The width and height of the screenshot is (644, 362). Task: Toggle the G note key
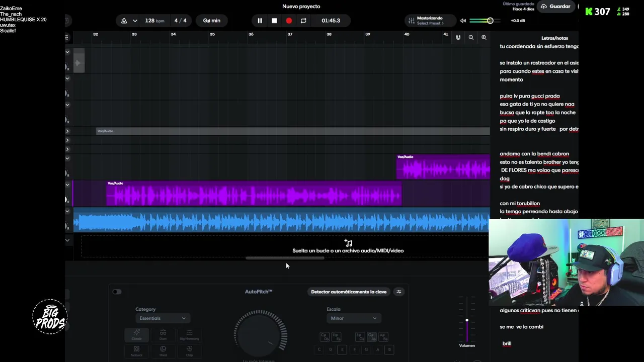pyautogui.click(x=366, y=349)
